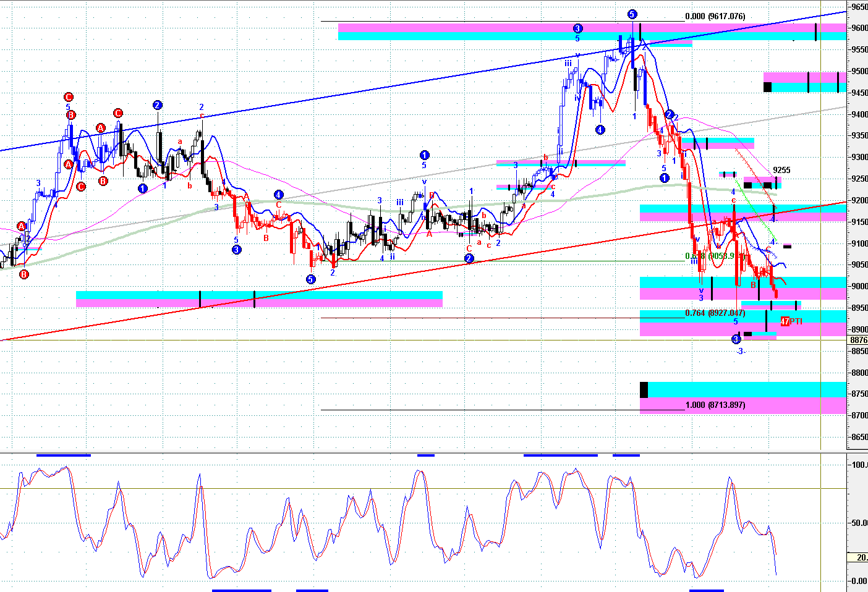Select the leftmost blue oversold bar below the oscillator
This screenshot has height=592, width=868.
(241, 590)
